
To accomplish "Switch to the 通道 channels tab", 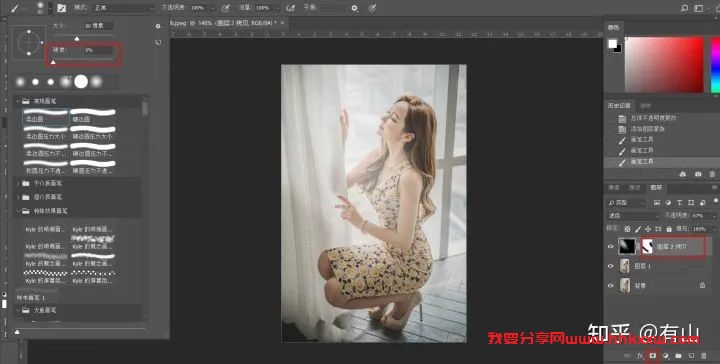I will (614, 188).
